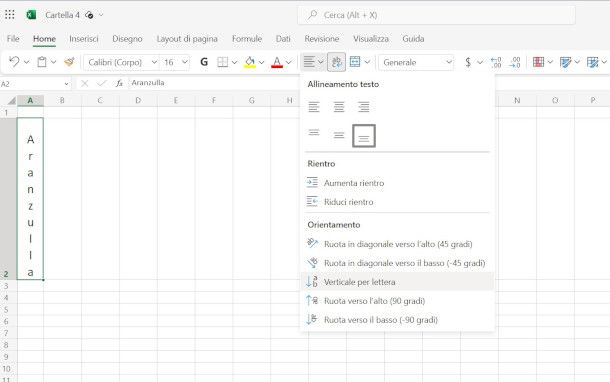Toggle bold formatting with the G button
This screenshot has height=382, width=610.
pos(204,62)
